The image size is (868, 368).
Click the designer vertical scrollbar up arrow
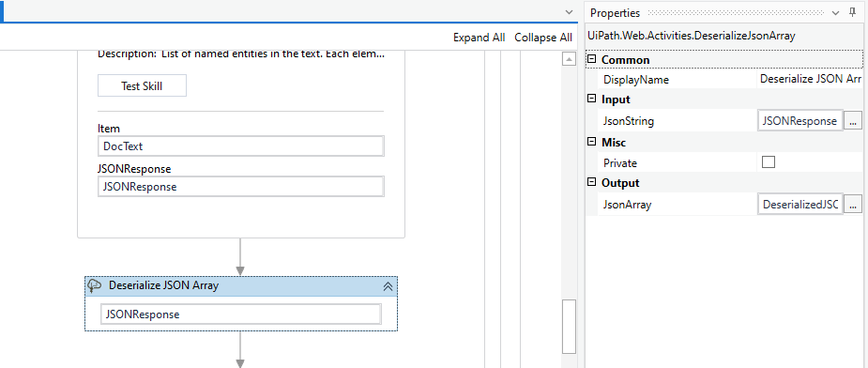pos(569,59)
